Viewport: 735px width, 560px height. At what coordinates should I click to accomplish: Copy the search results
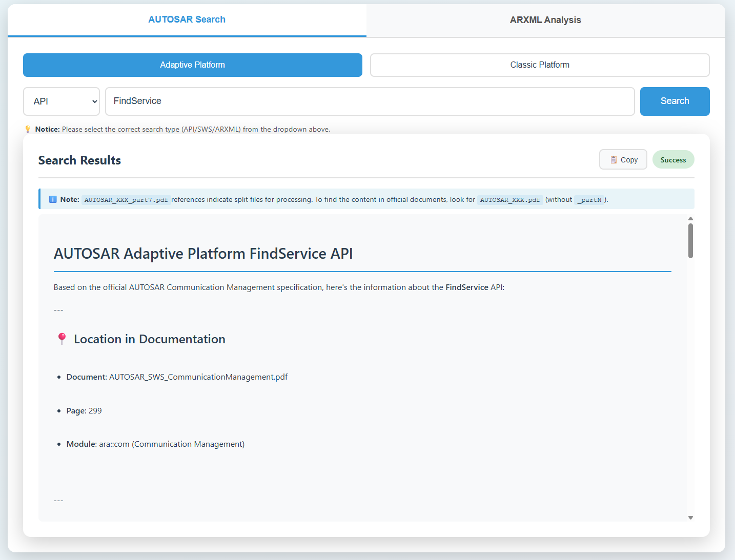point(623,160)
